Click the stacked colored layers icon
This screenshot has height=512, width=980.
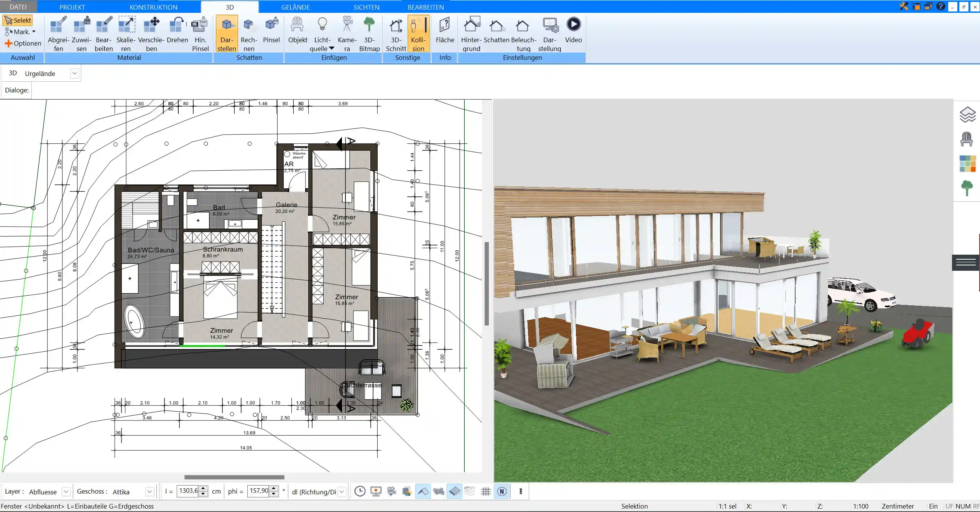(x=407, y=491)
